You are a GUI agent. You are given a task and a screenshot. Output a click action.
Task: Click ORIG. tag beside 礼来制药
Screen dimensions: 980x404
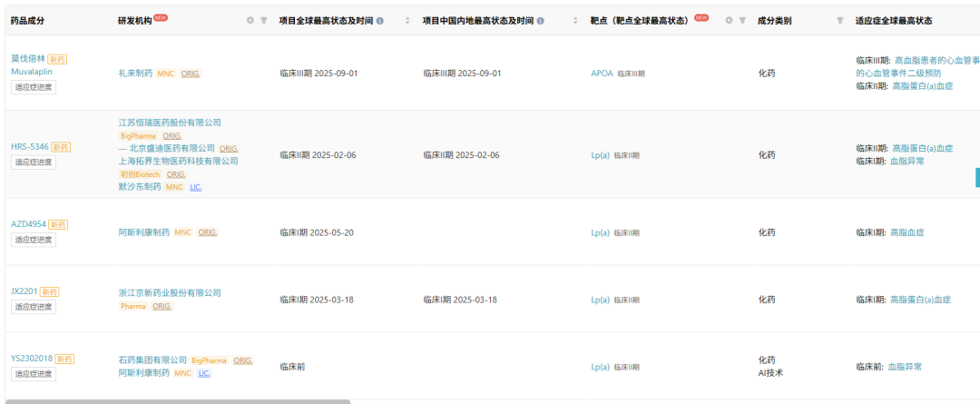tap(191, 74)
